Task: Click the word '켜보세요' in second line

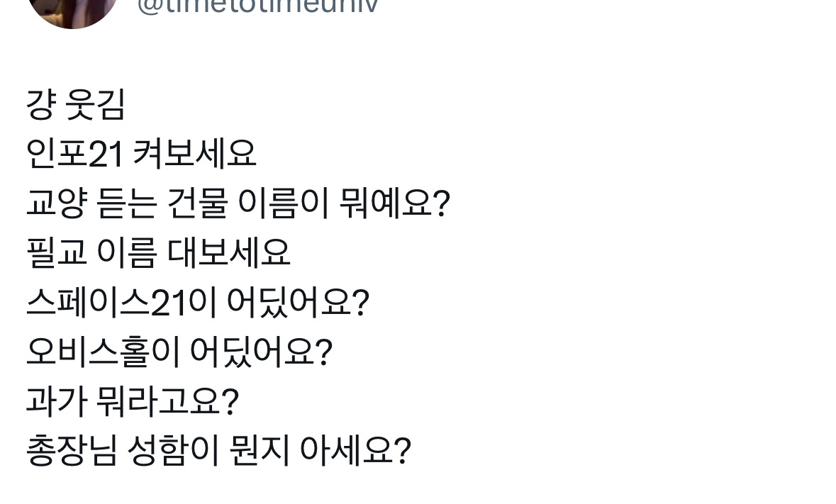Action: click(194, 154)
